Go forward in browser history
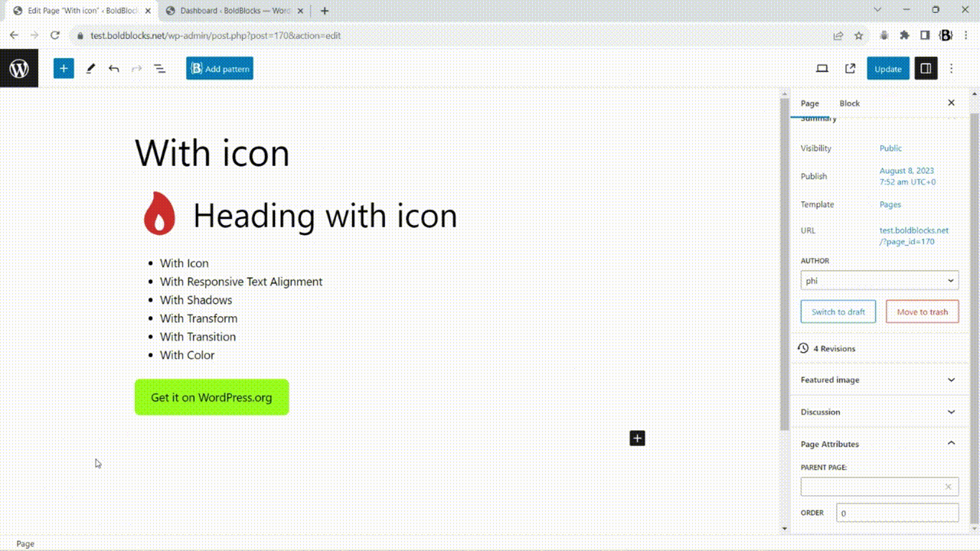The image size is (980, 551). pyautogui.click(x=34, y=35)
